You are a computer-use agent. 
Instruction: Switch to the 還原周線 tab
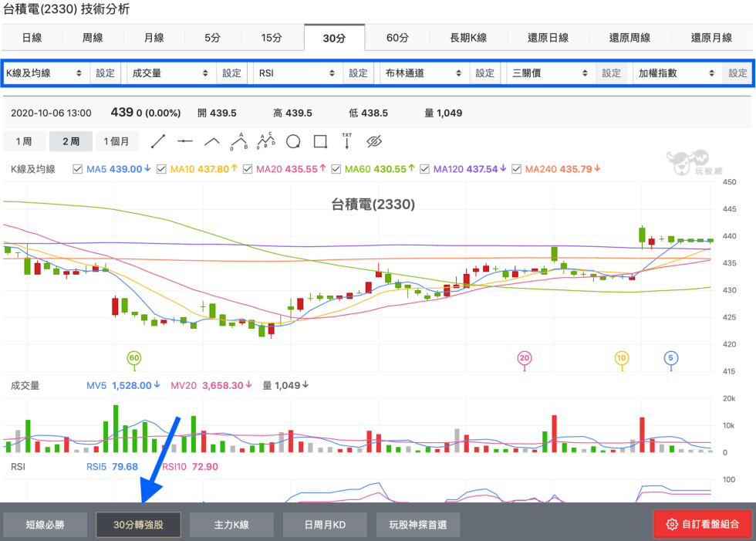click(x=629, y=38)
